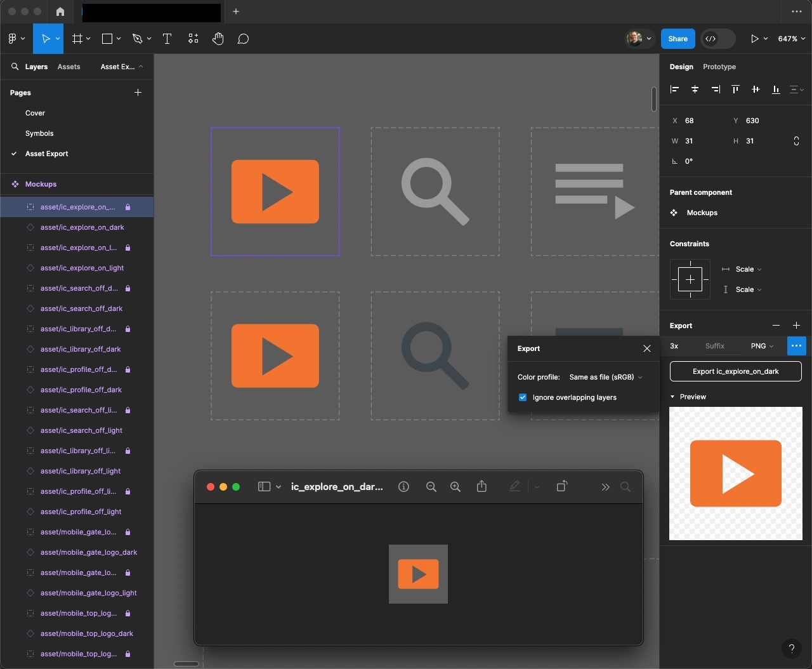Click the Present play button
Screen dimensions: 812x669
click(x=754, y=39)
